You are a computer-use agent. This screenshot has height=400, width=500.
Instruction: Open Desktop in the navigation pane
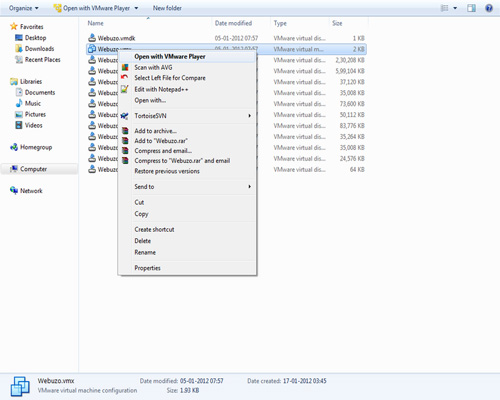tap(31, 38)
